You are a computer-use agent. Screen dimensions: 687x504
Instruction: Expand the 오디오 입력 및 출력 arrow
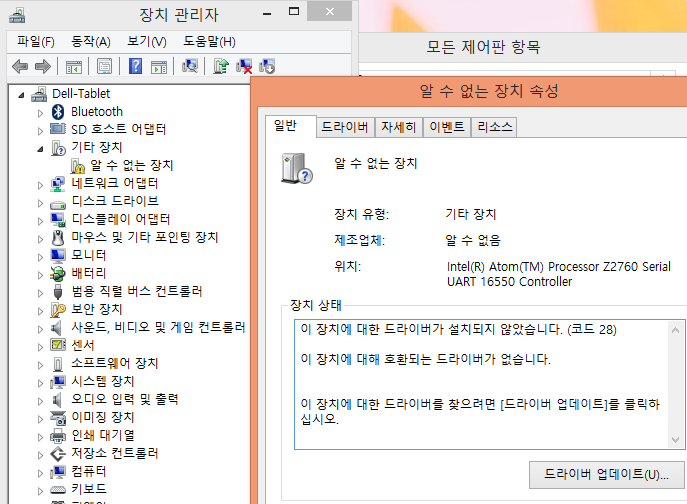(40, 401)
